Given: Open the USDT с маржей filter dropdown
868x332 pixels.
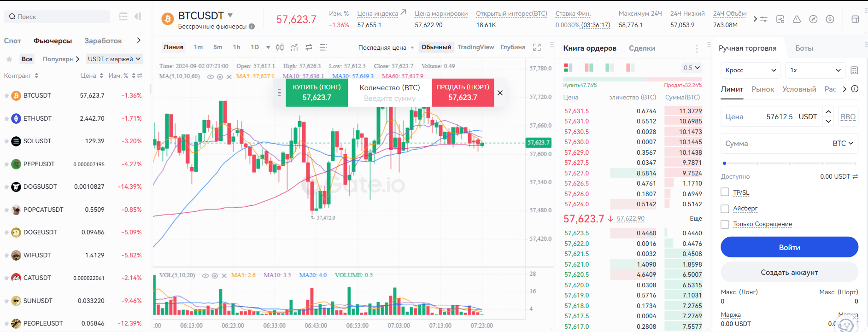Looking at the screenshot, I should point(114,59).
